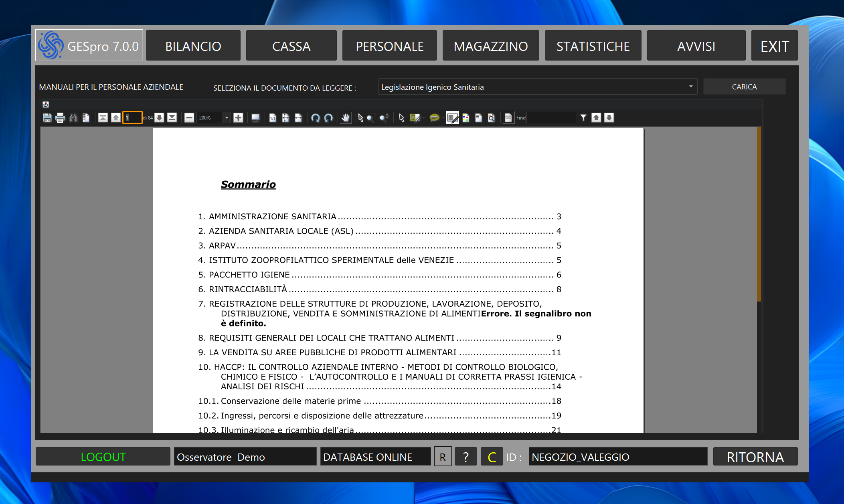Viewport: 844px width, 504px height.
Task: Open search using the binoculars icon
Action: pos(73,118)
